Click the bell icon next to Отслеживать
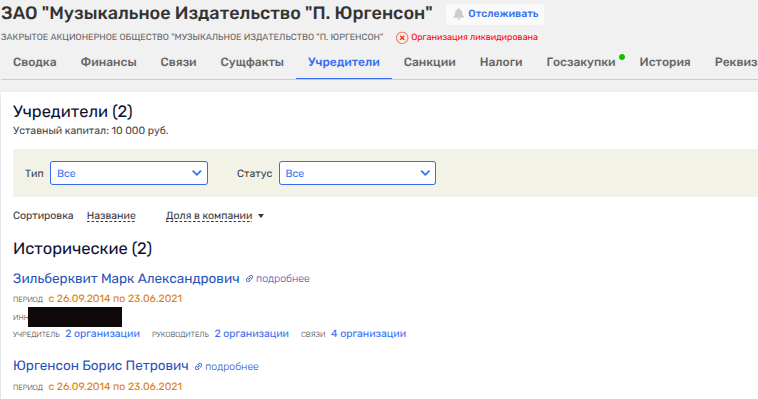758x399 pixels. (x=458, y=14)
